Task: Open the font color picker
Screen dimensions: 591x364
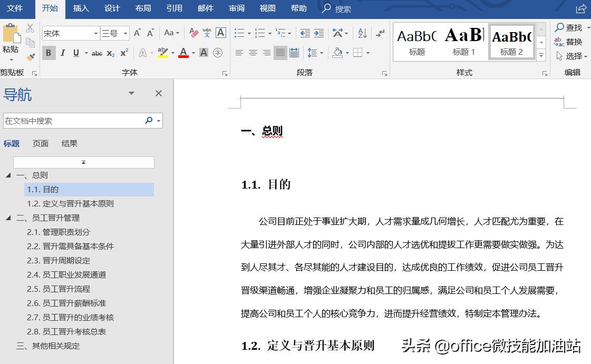Action: tap(183, 53)
